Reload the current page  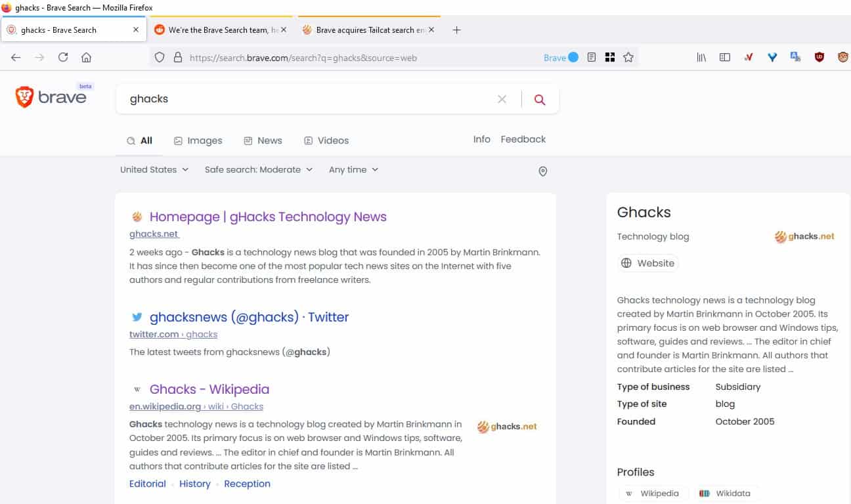pos(63,58)
